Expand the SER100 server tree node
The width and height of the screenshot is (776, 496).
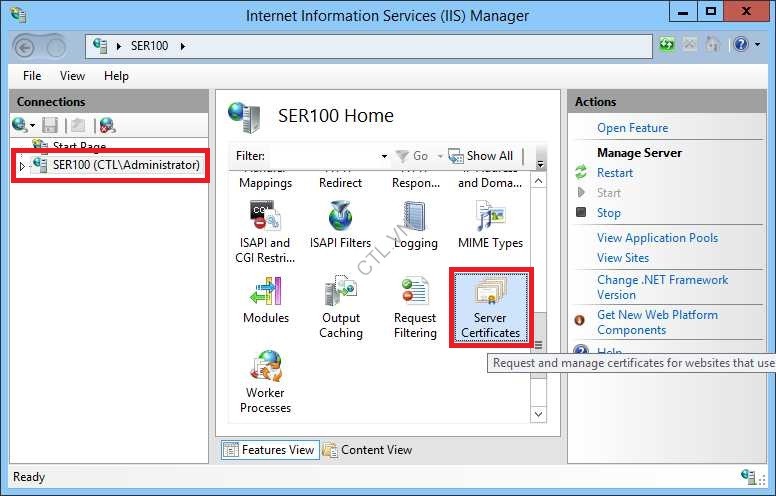pyautogui.click(x=22, y=166)
